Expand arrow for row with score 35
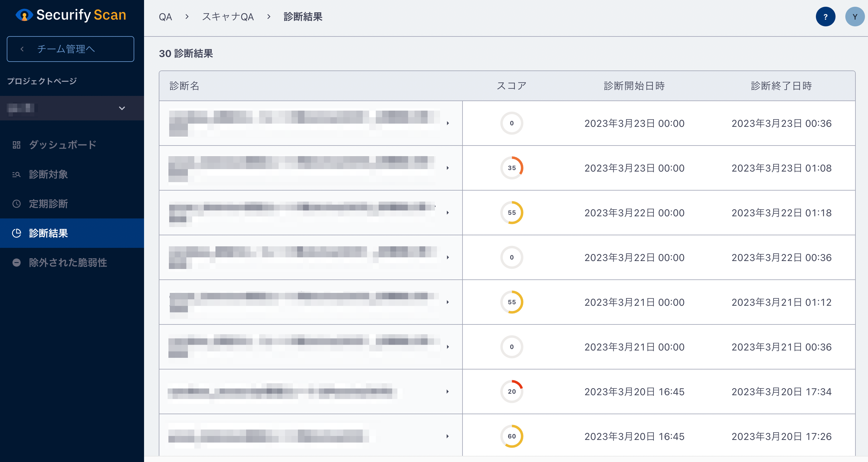The height and width of the screenshot is (462, 868). click(x=447, y=168)
